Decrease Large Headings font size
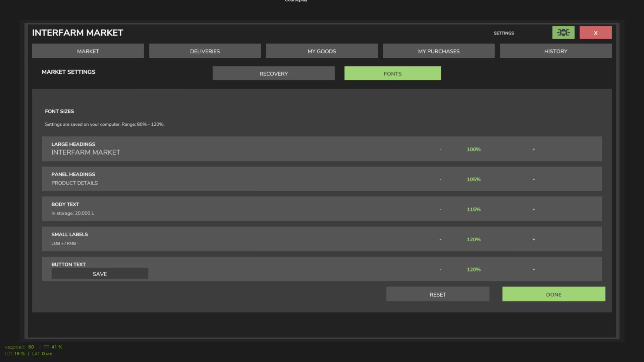 [x=440, y=149]
